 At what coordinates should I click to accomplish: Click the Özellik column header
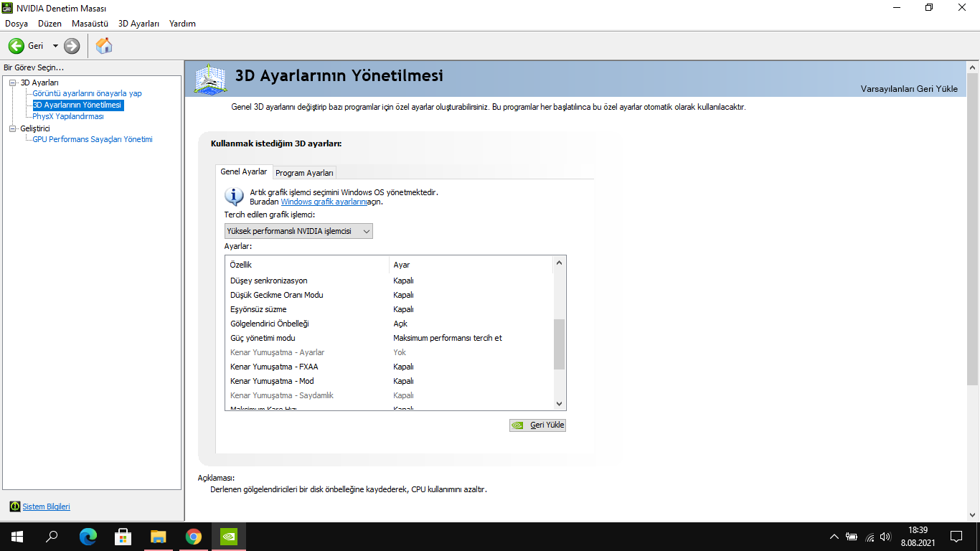pos(307,265)
